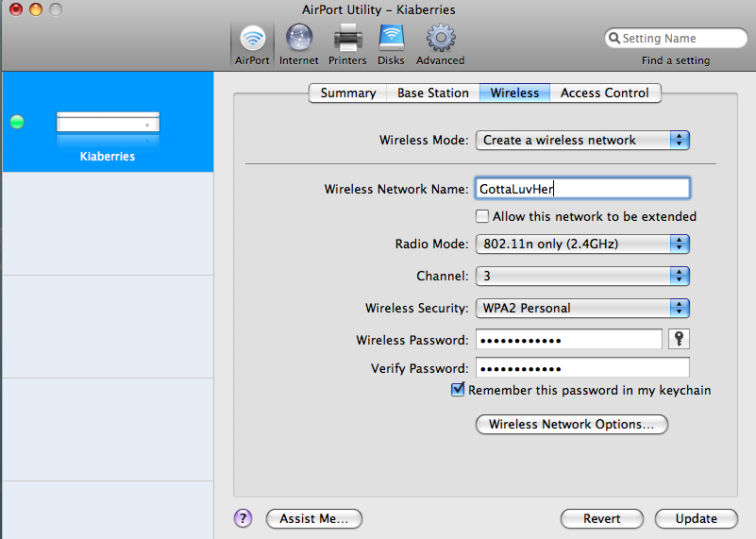The height and width of the screenshot is (539, 756).
Task: Click the Assist Me button
Action: (314, 519)
